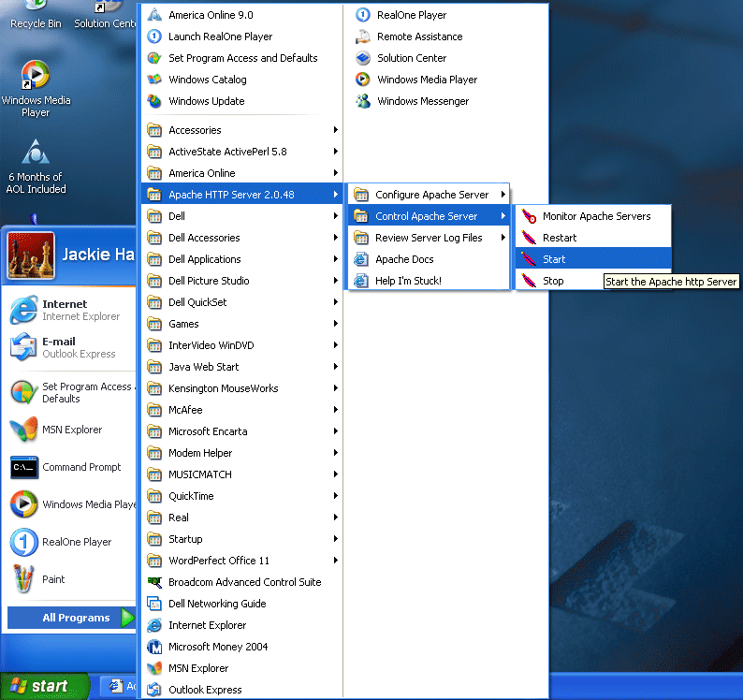Open Internet Explorer pinned Internet entry
The image size is (743, 700).
70,310
